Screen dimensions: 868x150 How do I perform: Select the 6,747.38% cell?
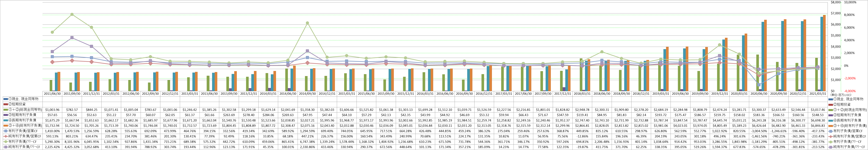tap(307, 142)
